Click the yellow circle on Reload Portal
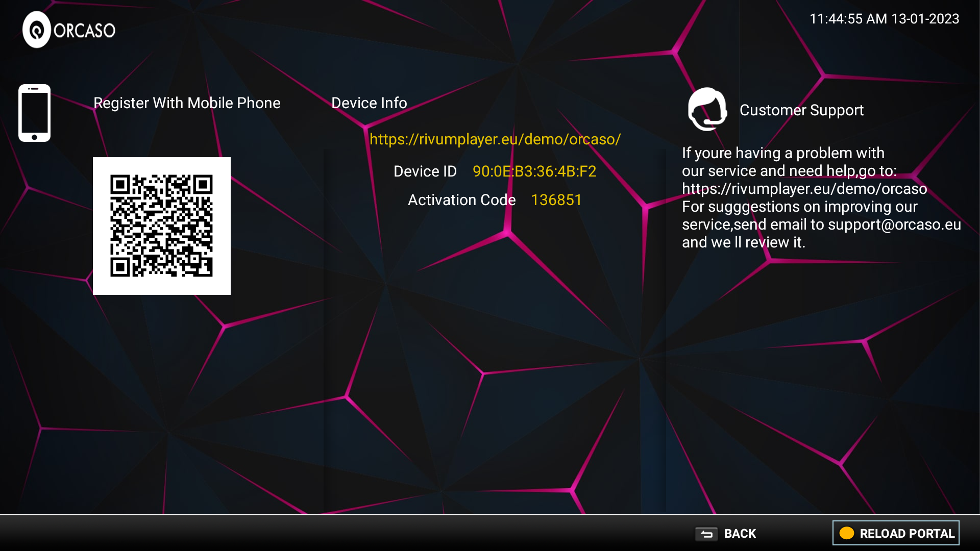The width and height of the screenshot is (980, 551). [847, 533]
